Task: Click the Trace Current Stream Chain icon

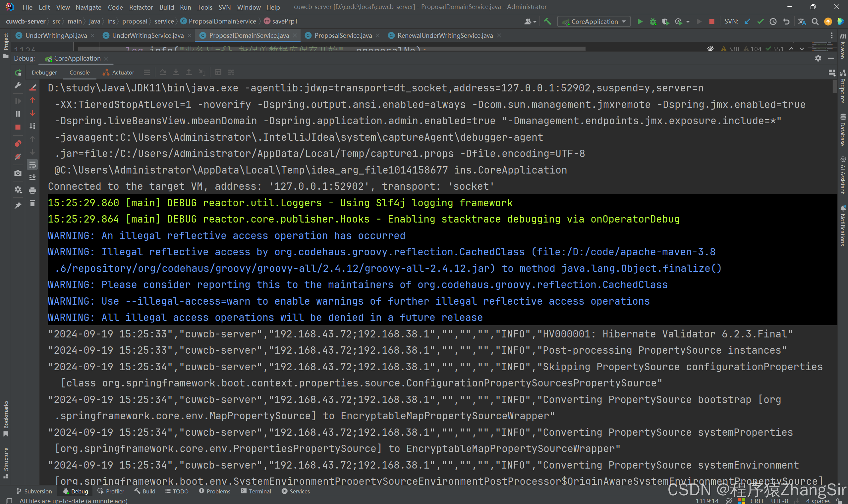Action: pyautogui.click(x=231, y=72)
